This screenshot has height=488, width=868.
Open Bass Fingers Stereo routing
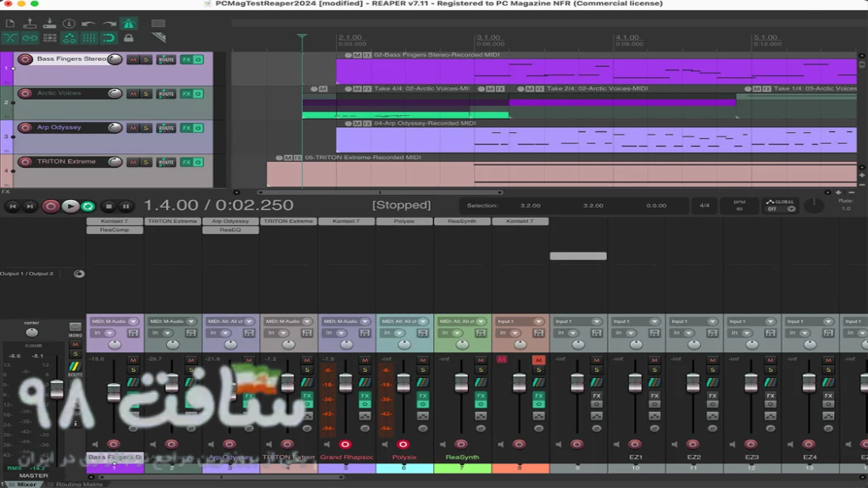(x=166, y=59)
